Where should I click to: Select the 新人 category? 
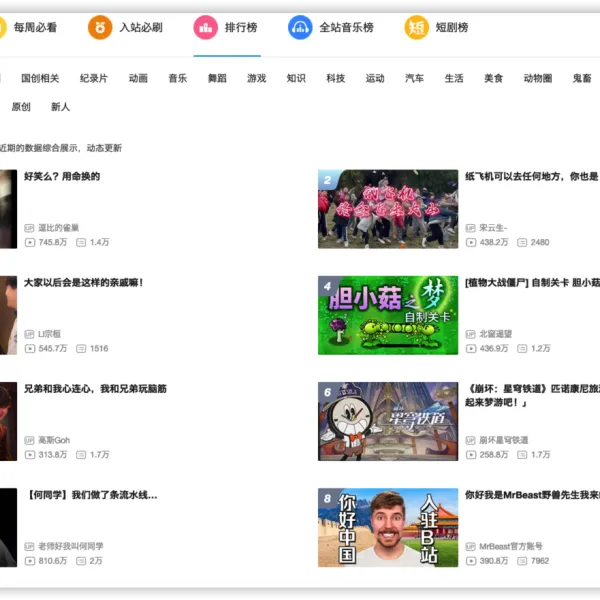click(60, 107)
